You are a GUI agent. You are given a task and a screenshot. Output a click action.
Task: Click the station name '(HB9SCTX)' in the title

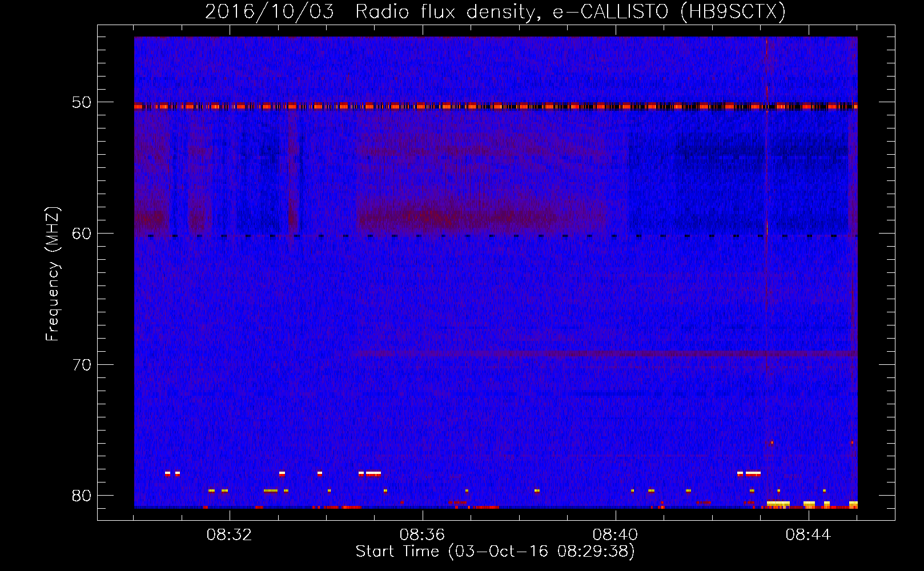click(x=733, y=11)
